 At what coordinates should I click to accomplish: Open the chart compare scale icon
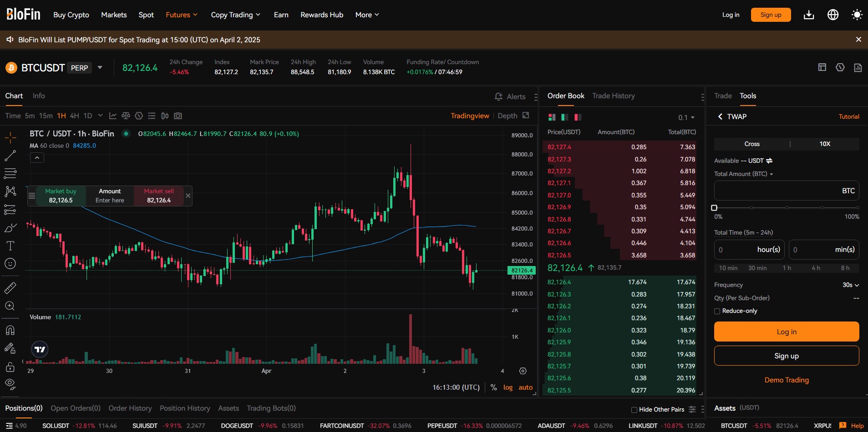(x=126, y=116)
